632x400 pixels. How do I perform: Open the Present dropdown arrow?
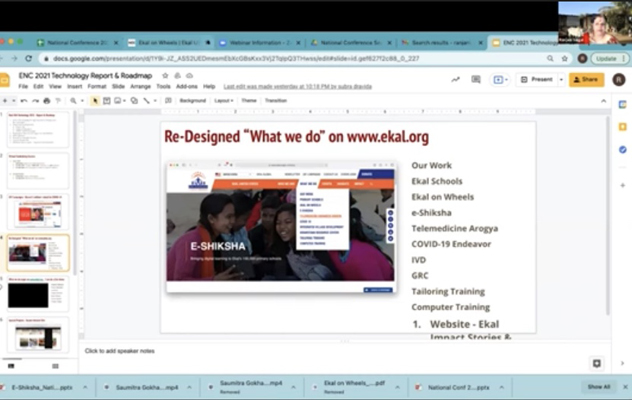(561, 79)
